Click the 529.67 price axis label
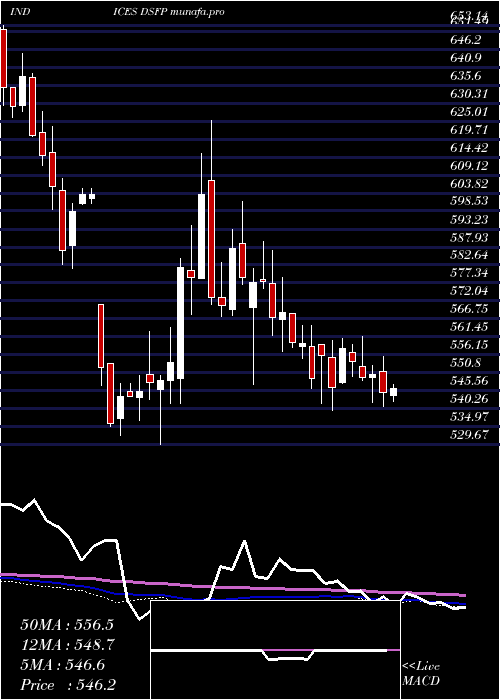The width and height of the screenshot is (500, 700). (x=469, y=434)
